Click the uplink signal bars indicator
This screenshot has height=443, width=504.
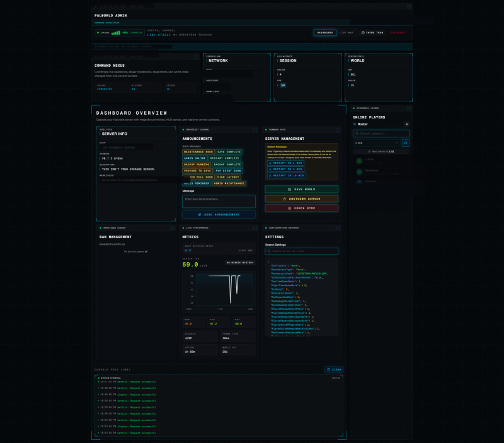click(116, 33)
